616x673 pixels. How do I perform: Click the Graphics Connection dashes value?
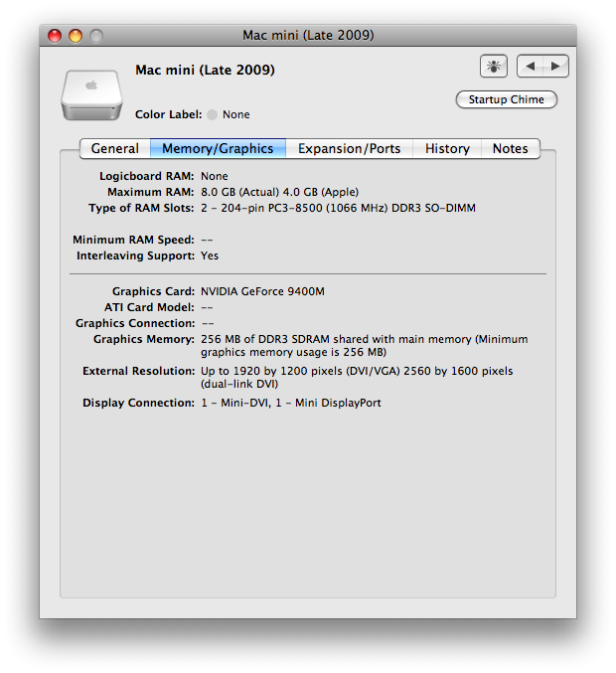(x=208, y=324)
